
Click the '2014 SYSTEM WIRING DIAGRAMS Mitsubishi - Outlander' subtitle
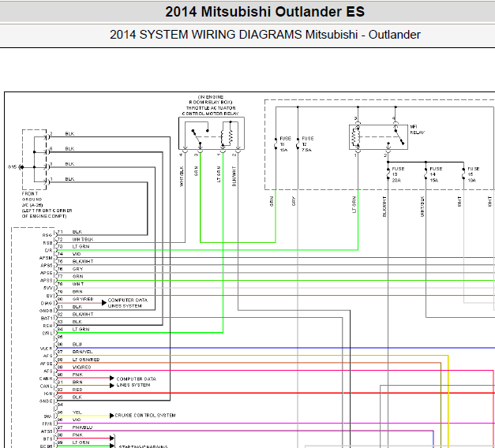(x=264, y=35)
